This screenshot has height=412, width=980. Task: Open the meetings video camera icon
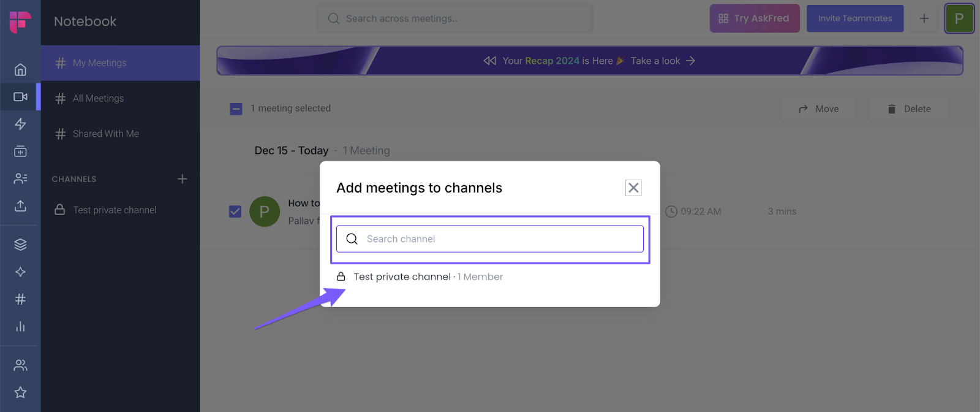pos(20,97)
